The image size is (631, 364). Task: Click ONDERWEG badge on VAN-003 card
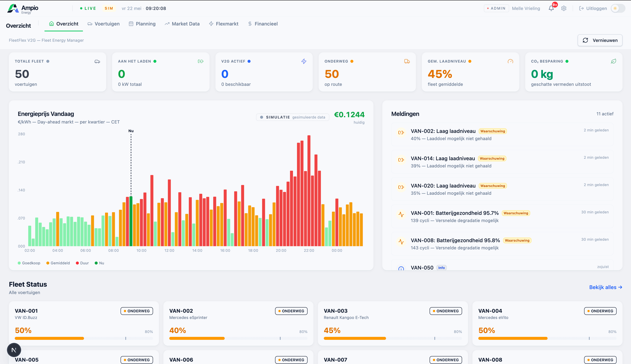(x=446, y=311)
